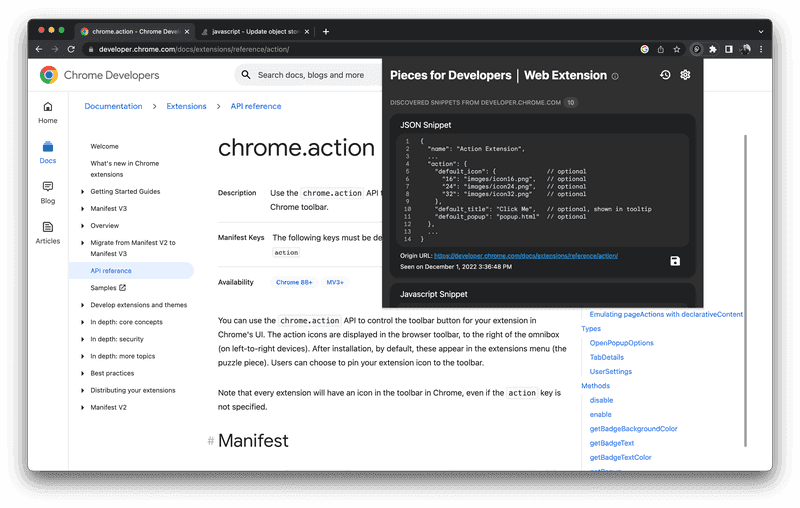Open the Chrome three-dot menu
The image size is (800, 508).
coord(761,49)
